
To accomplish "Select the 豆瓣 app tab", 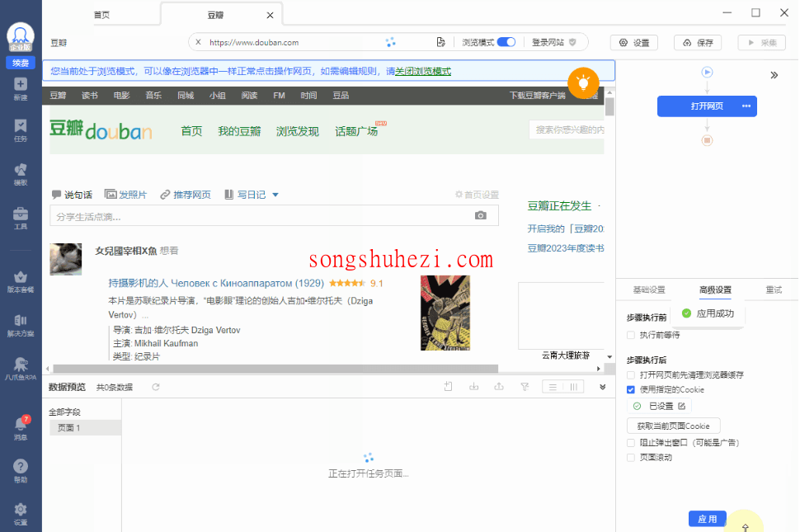I will click(215, 16).
